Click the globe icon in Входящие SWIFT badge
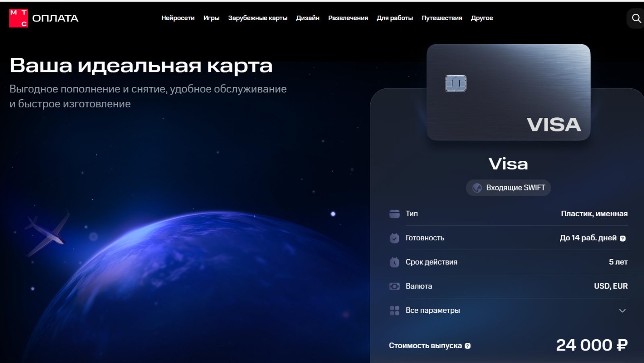This screenshot has height=363, width=644. click(x=477, y=188)
